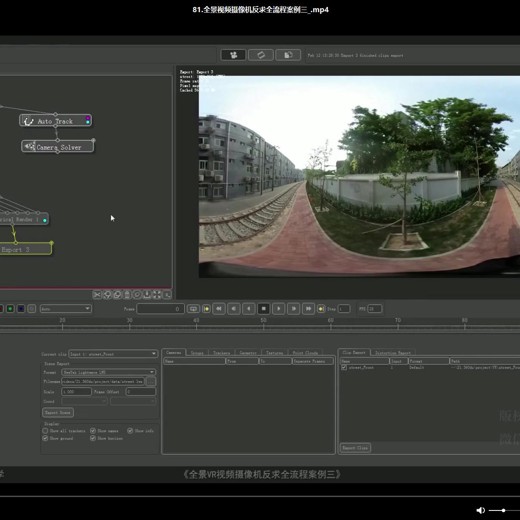Click the scissors cut icon in node toolbar
The height and width of the screenshot is (520, 520).
[97, 295]
